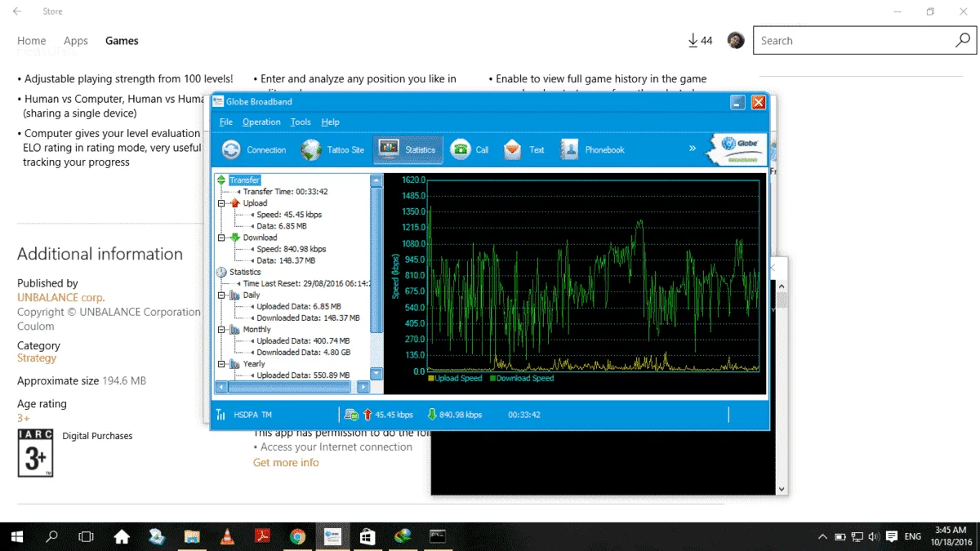Click tree horizontal scroll-left arrow

pos(220,387)
